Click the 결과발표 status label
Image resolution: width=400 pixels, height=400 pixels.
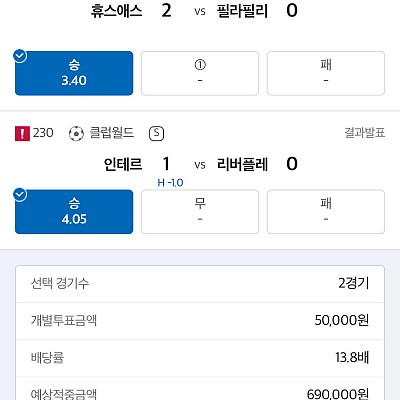(x=365, y=133)
